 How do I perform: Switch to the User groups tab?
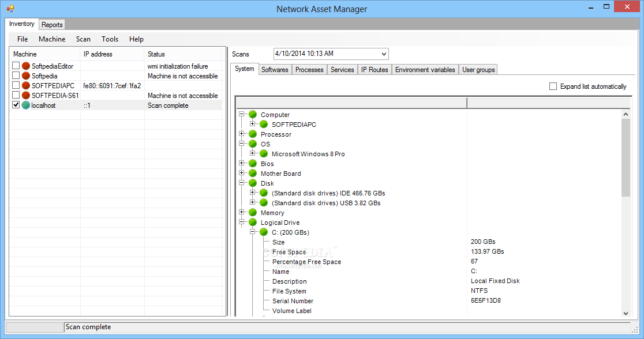478,70
